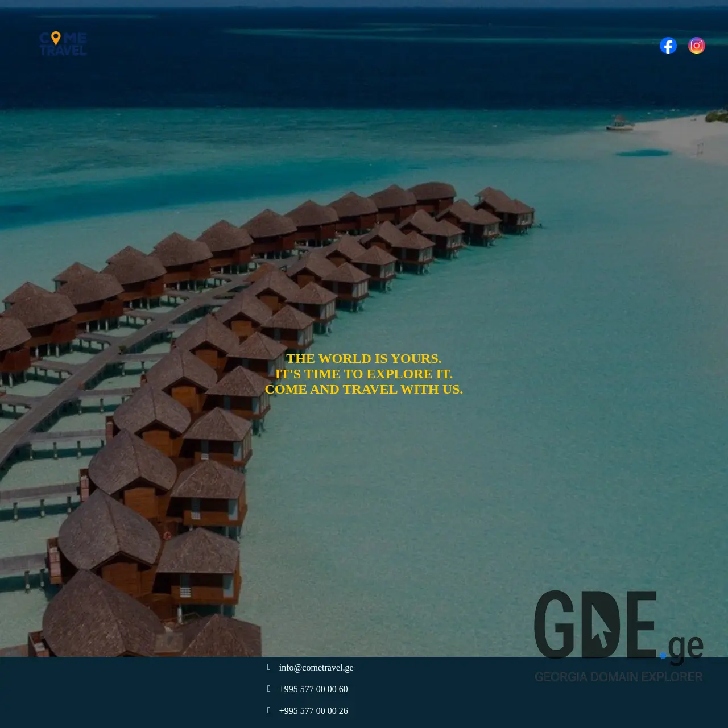This screenshot has height=728, width=728.
Task: Click the GEORGIA DOMAIN EXPLORER caption
Action: pyautogui.click(x=618, y=677)
